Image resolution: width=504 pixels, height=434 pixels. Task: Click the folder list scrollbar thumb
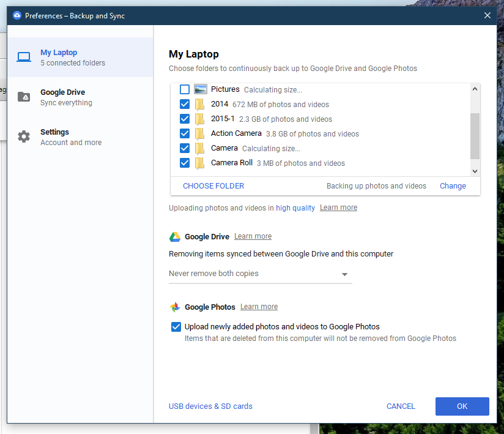pos(475,136)
